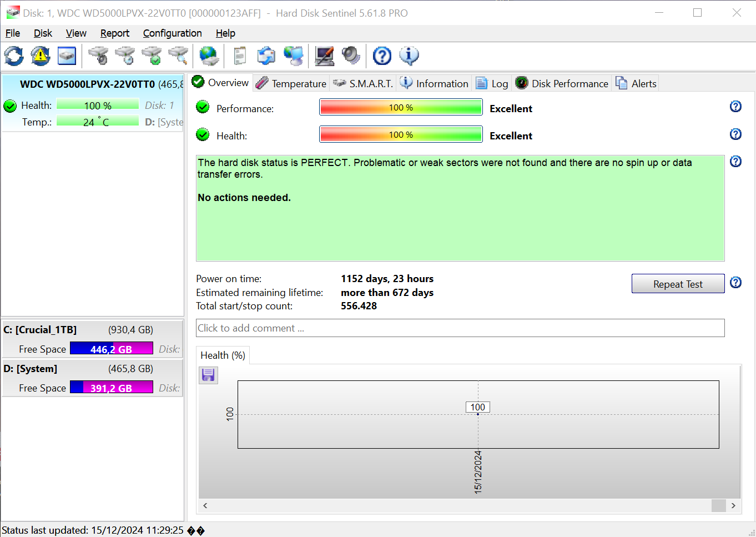Open the Disk menu
This screenshot has height=537, width=756.
(x=43, y=33)
